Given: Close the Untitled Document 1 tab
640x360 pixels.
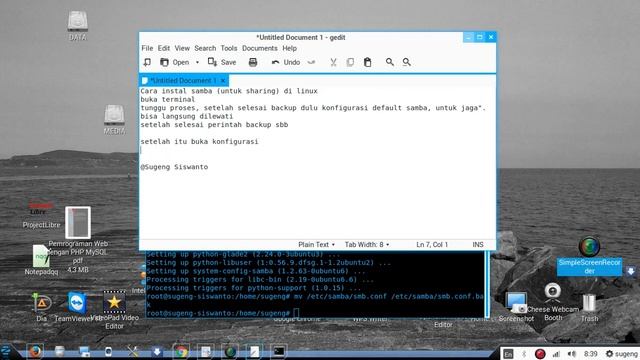Looking at the screenshot, I should (223, 80).
